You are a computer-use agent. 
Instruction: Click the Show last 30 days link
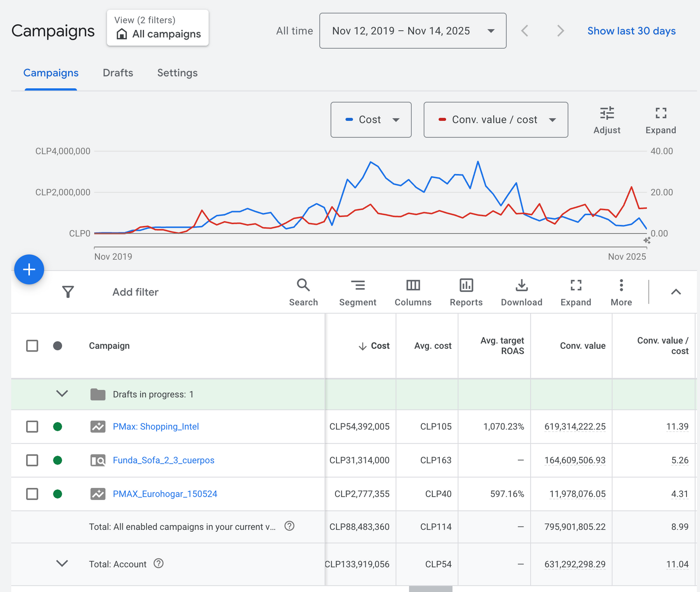(x=631, y=31)
